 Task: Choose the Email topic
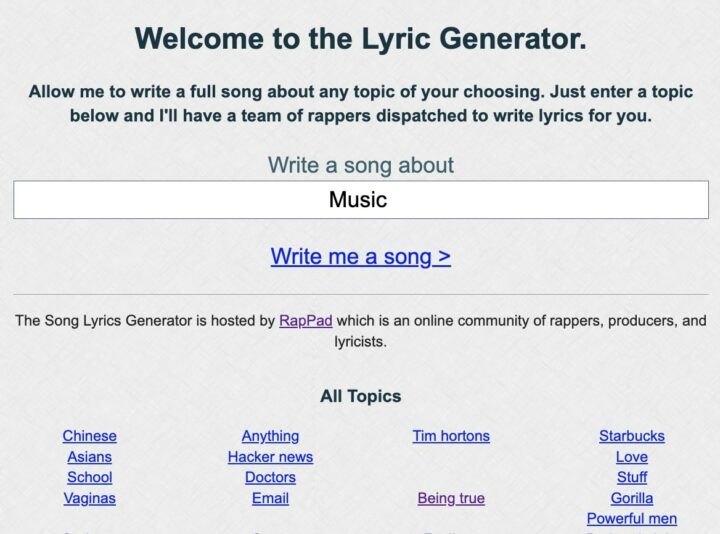coord(270,498)
